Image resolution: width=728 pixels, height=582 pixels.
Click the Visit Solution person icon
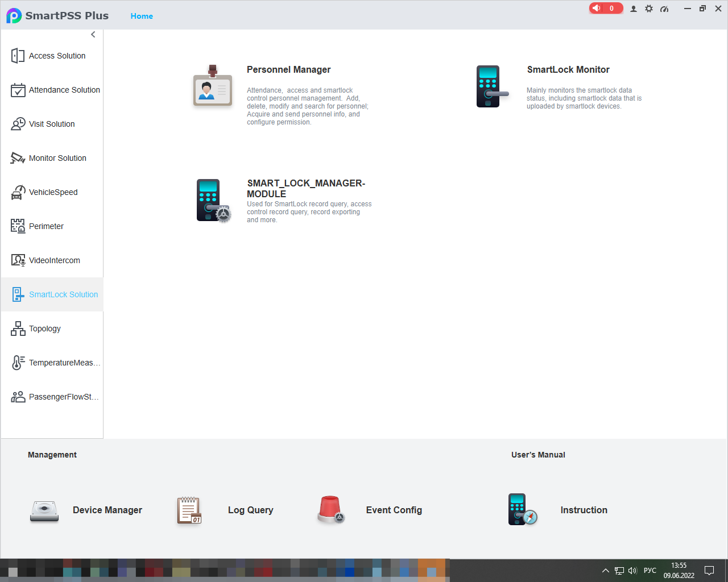[x=18, y=124]
